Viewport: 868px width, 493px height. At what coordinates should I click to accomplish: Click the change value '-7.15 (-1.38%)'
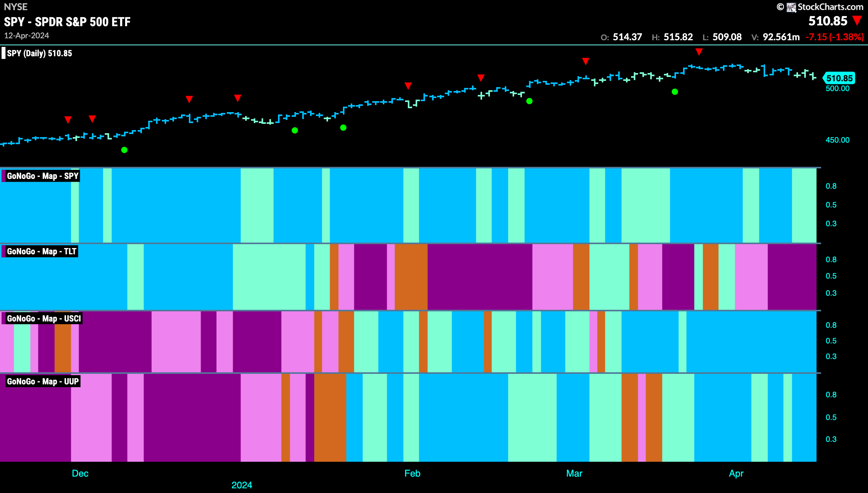[835, 37]
